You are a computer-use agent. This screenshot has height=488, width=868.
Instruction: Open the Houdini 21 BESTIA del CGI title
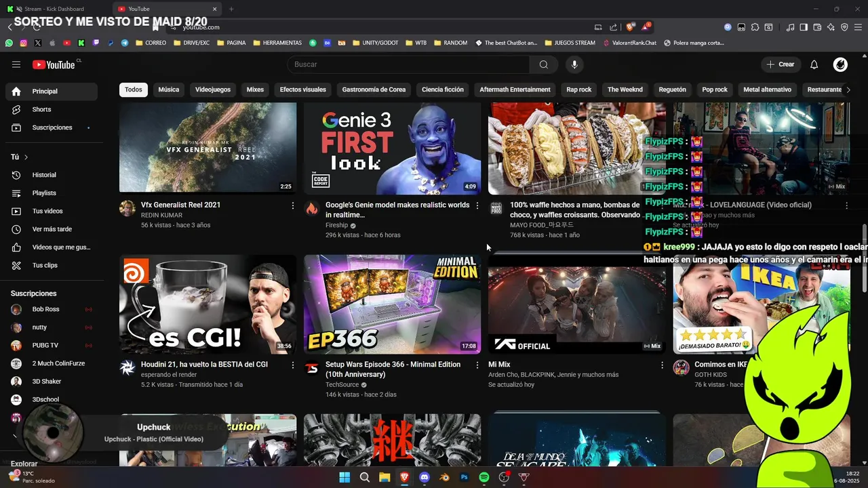click(204, 365)
